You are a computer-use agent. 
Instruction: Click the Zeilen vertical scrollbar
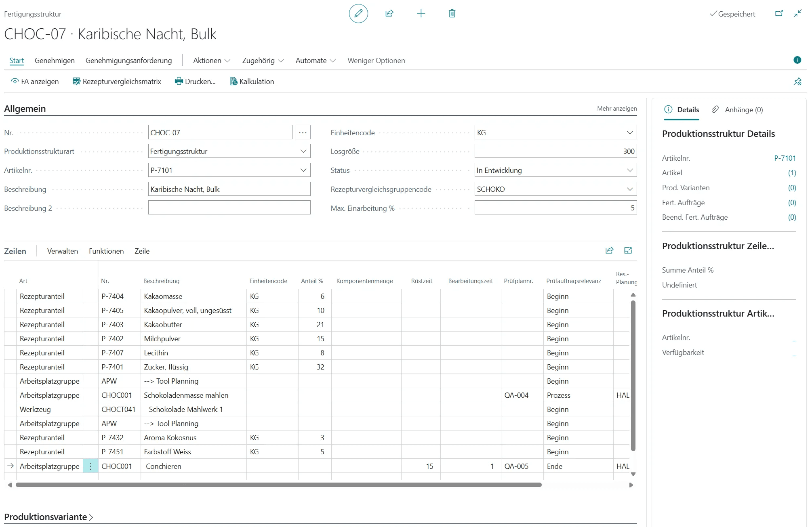(633, 376)
